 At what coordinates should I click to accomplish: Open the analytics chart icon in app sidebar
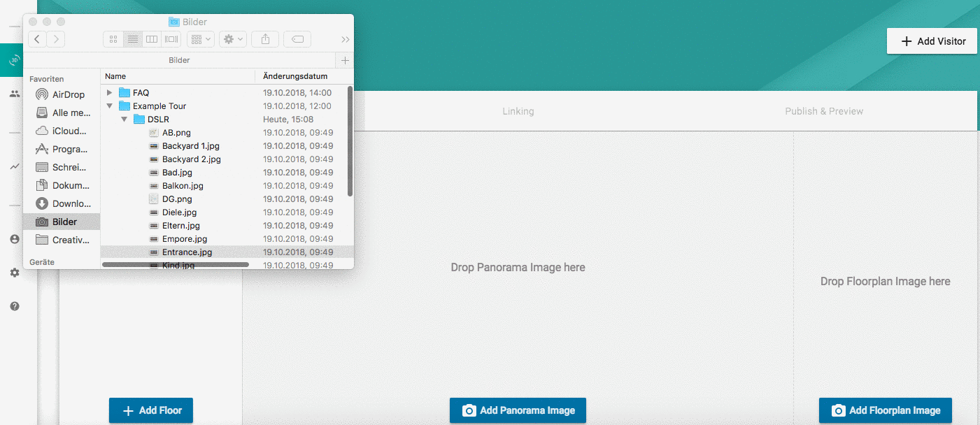[x=14, y=166]
